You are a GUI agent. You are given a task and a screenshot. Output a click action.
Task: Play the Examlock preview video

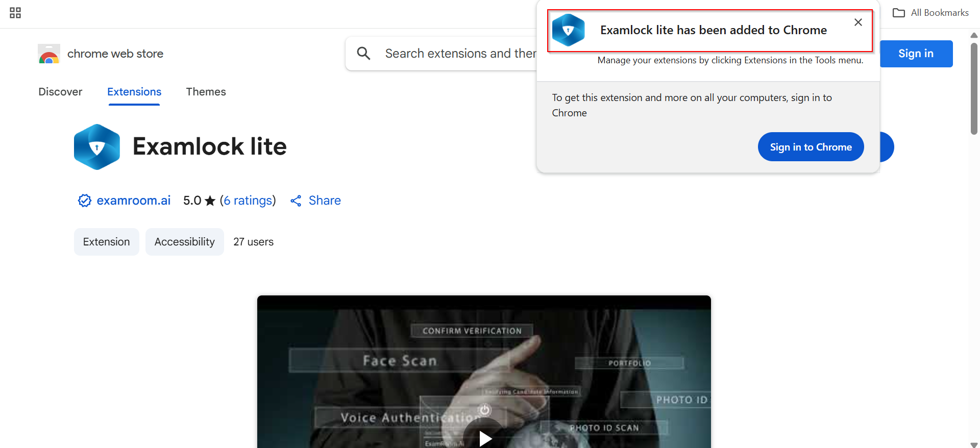[x=485, y=438]
